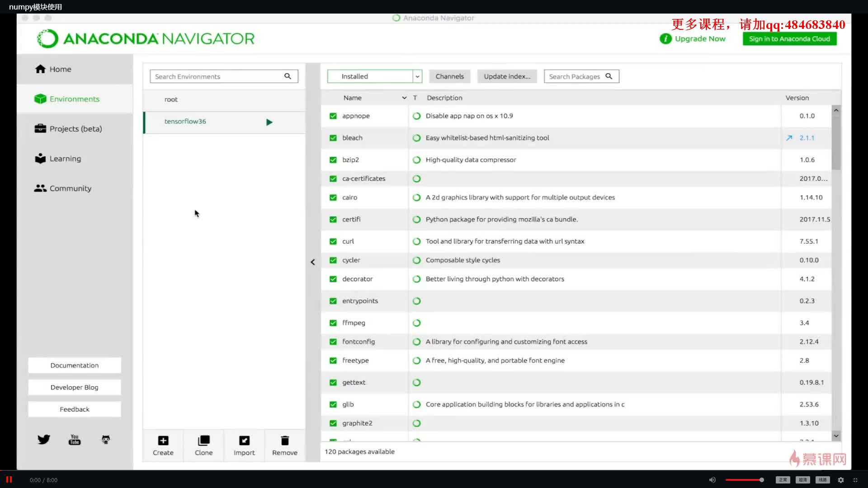Click the Channels button
The height and width of the screenshot is (488, 868).
tap(449, 76)
